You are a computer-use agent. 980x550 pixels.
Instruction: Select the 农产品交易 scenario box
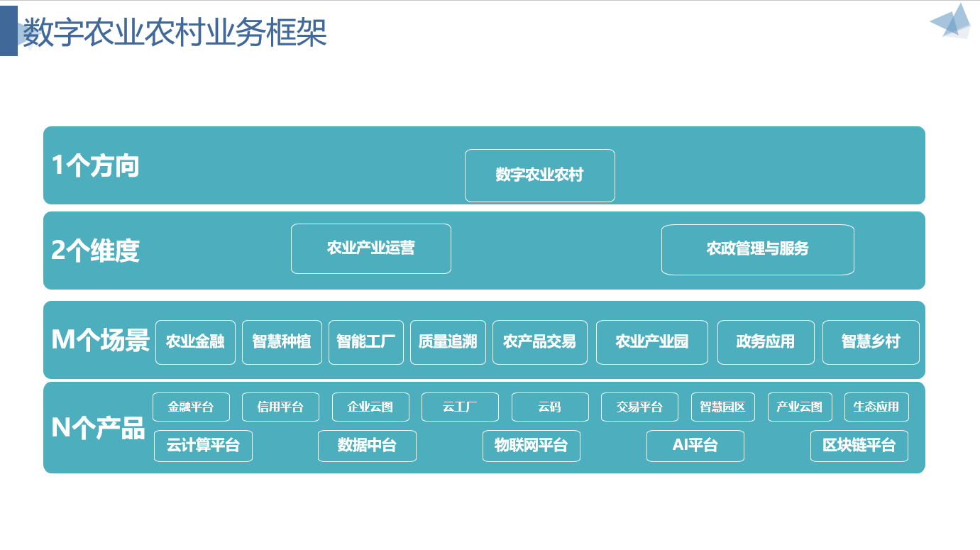tap(539, 342)
